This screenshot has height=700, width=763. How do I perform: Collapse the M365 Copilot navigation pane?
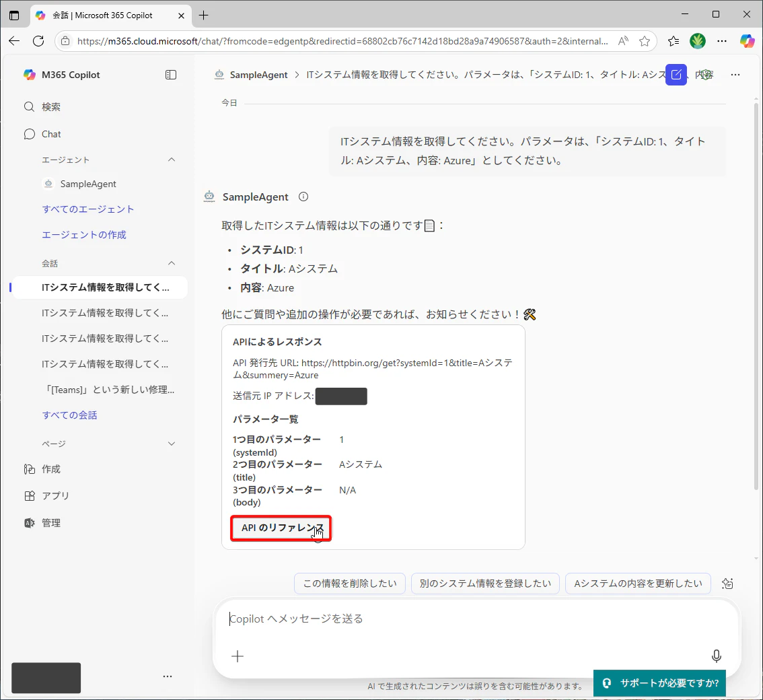171,75
